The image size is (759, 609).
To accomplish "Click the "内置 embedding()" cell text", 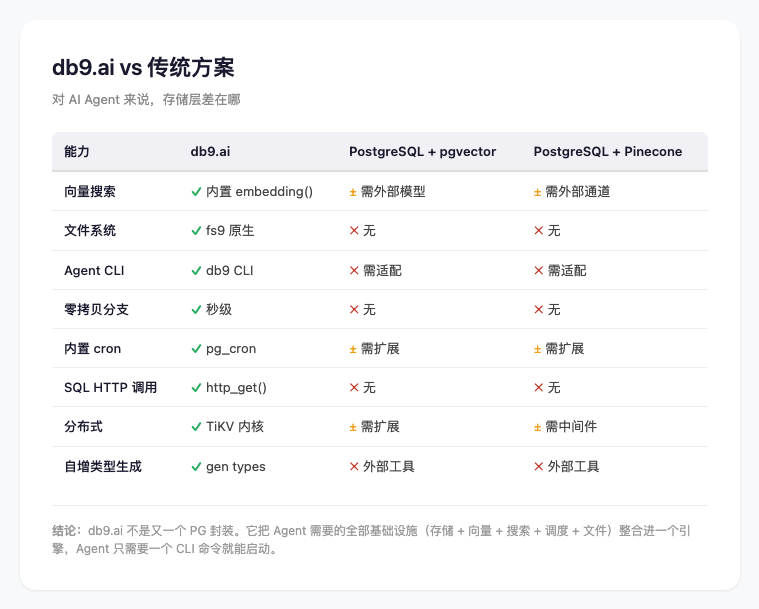I will click(259, 192).
